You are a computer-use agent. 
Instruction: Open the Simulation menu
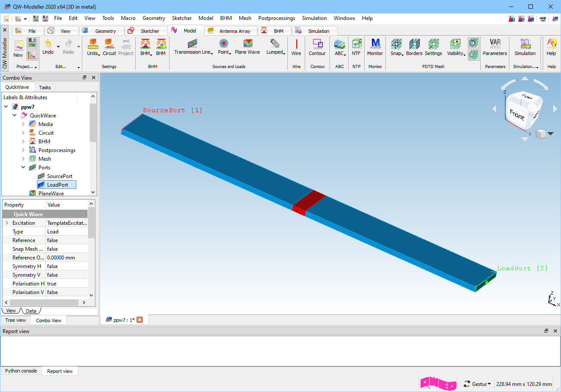pyautogui.click(x=314, y=18)
